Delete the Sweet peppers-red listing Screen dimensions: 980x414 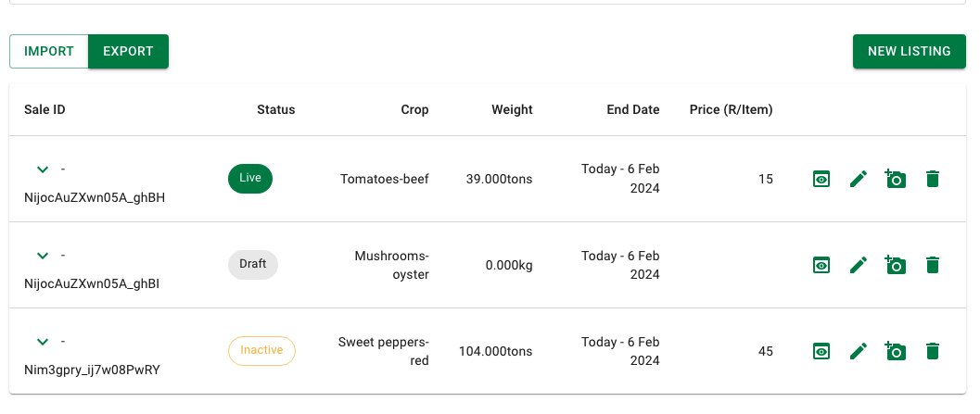pyautogui.click(x=933, y=352)
